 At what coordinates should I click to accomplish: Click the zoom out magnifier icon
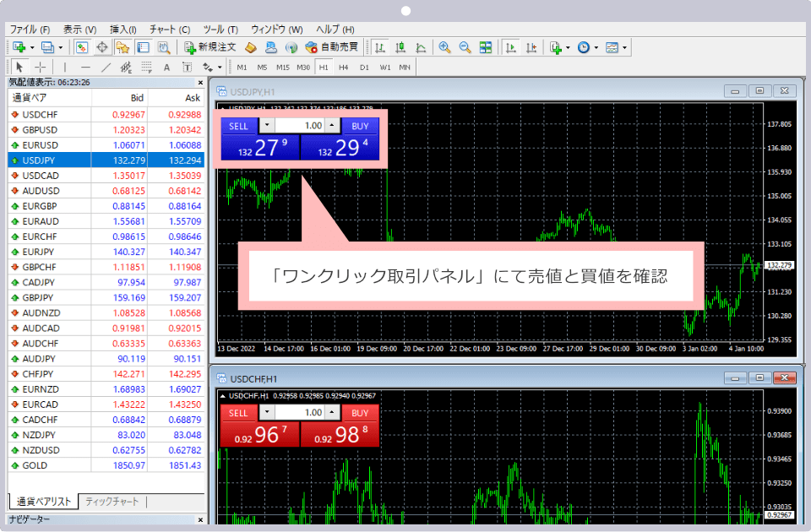point(465,47)
